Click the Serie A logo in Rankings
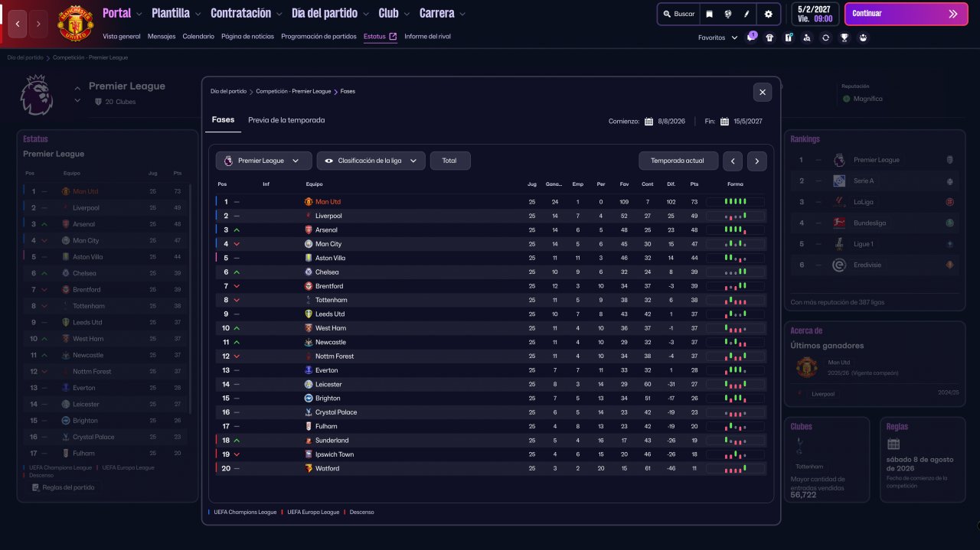 click(839, 181)
